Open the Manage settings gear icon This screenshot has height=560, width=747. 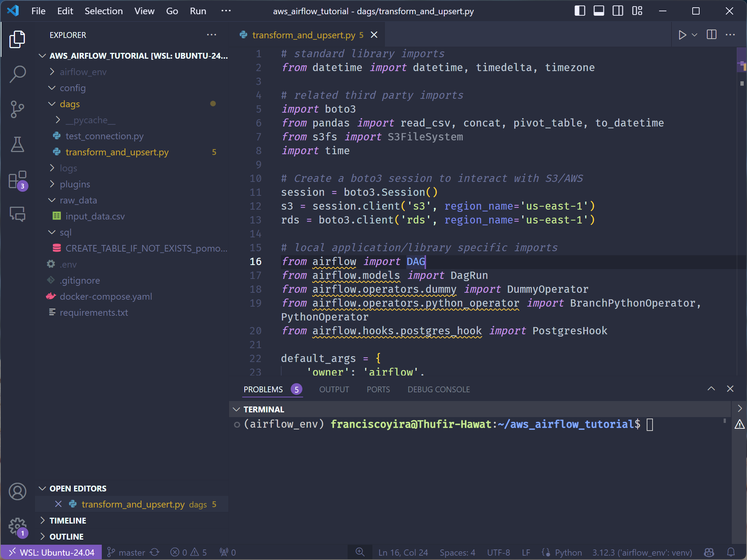pos(17,526)
